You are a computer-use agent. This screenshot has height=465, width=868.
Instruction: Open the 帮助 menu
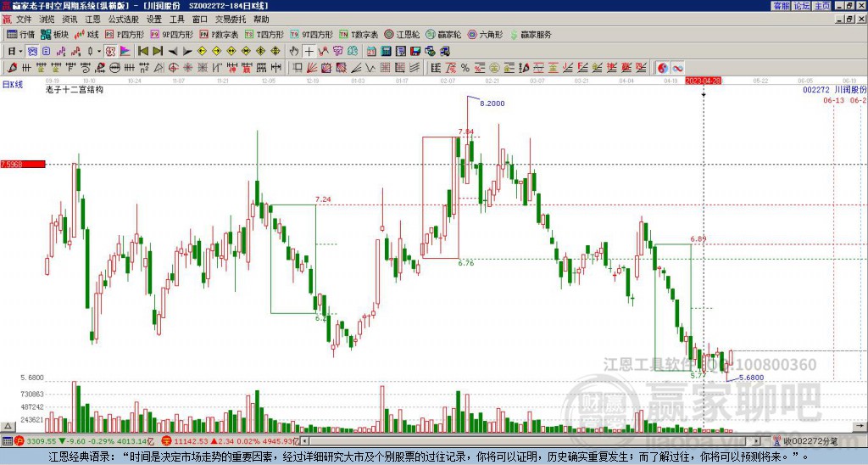[x=261, y=20]
